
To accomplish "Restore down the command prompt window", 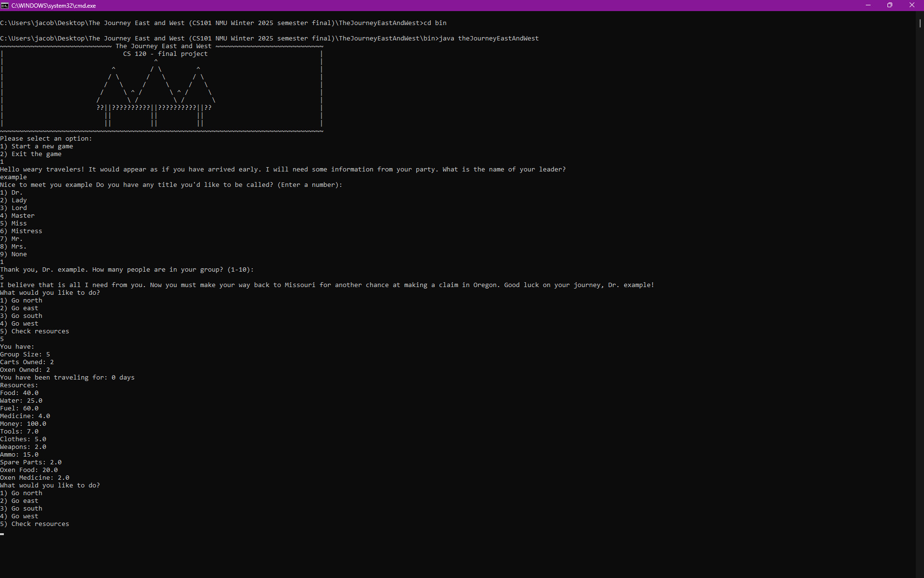I will tap(890, 5).
